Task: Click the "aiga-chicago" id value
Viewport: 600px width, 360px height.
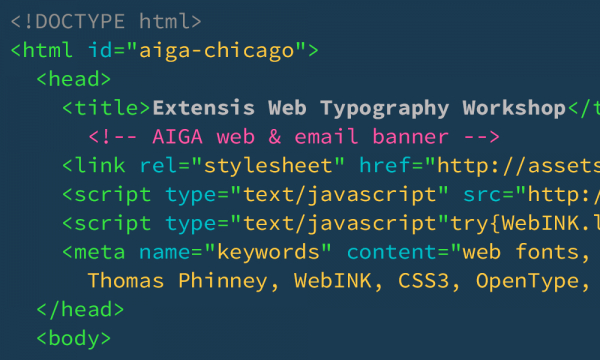Action: coord(216,51)
